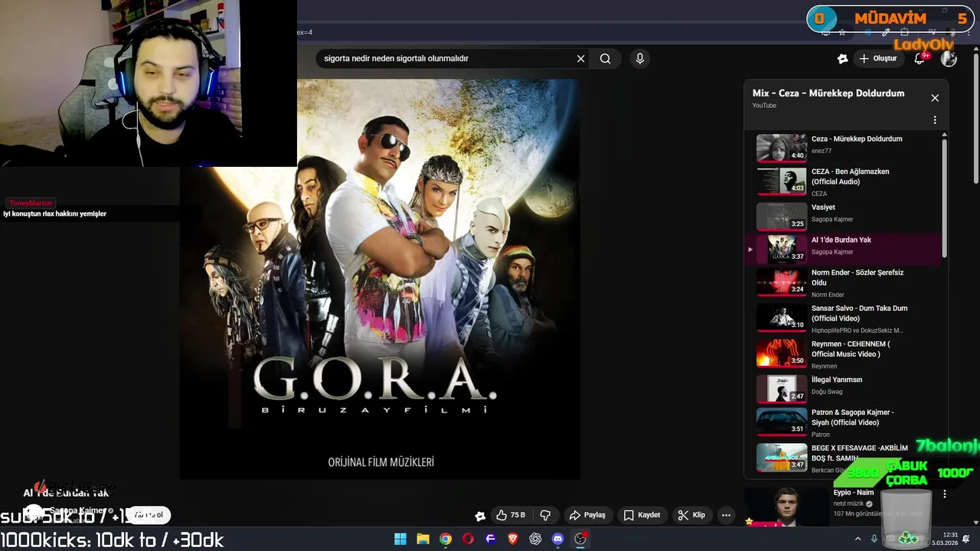Open the Windows Start menu

400,539
